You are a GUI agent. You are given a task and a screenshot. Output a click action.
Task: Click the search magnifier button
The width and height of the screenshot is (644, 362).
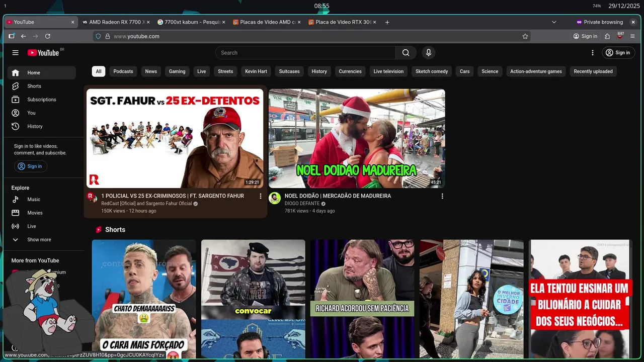(406, 53)
